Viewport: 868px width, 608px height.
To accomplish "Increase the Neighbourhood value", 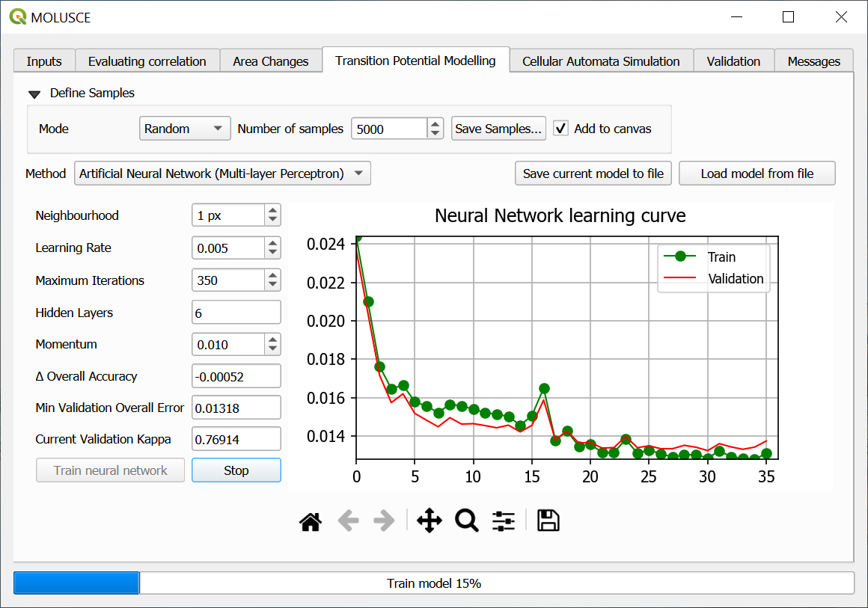I will pyautogui.click(x=272, y=211).
